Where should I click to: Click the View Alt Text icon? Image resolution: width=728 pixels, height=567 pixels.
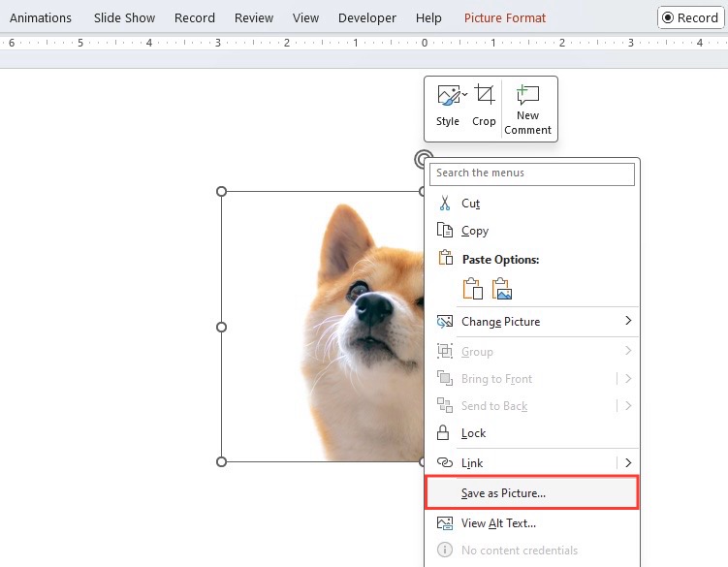pyautogui.click(x=445, y=523)
